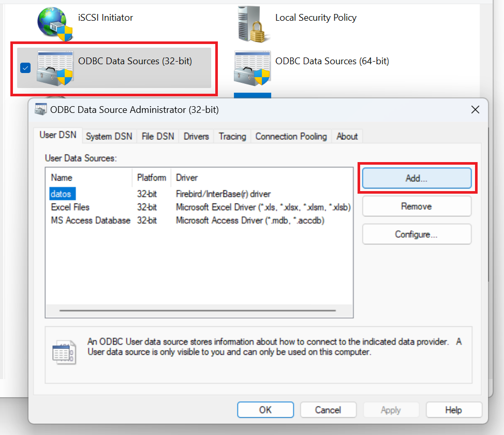Open the File DSN tab

coord(158,136)
